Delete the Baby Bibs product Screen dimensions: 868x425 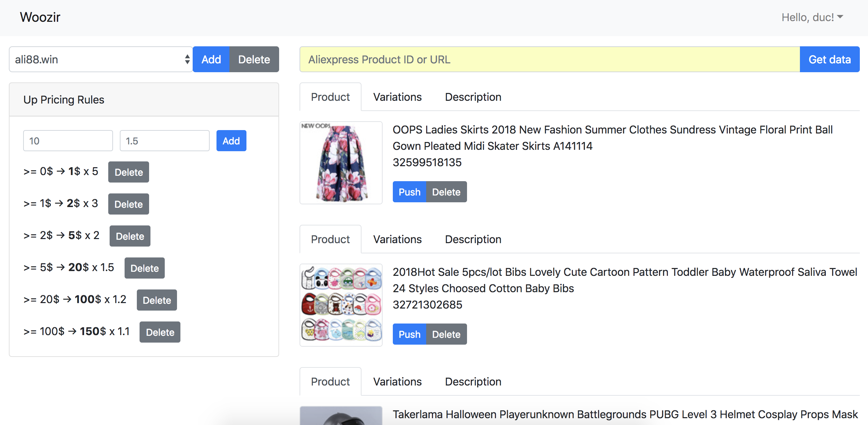click(446, 334)
